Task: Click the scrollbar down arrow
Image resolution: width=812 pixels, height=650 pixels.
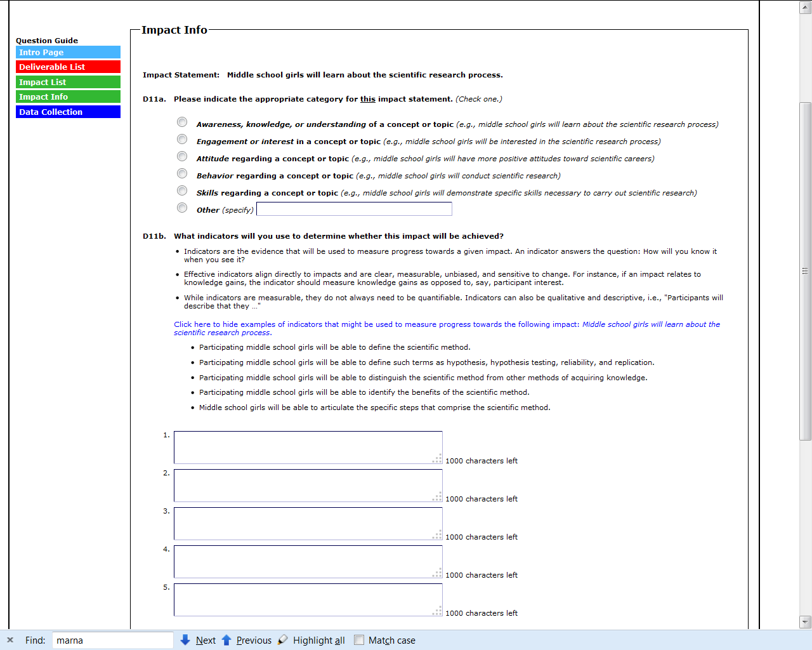Action: point(806,622)
